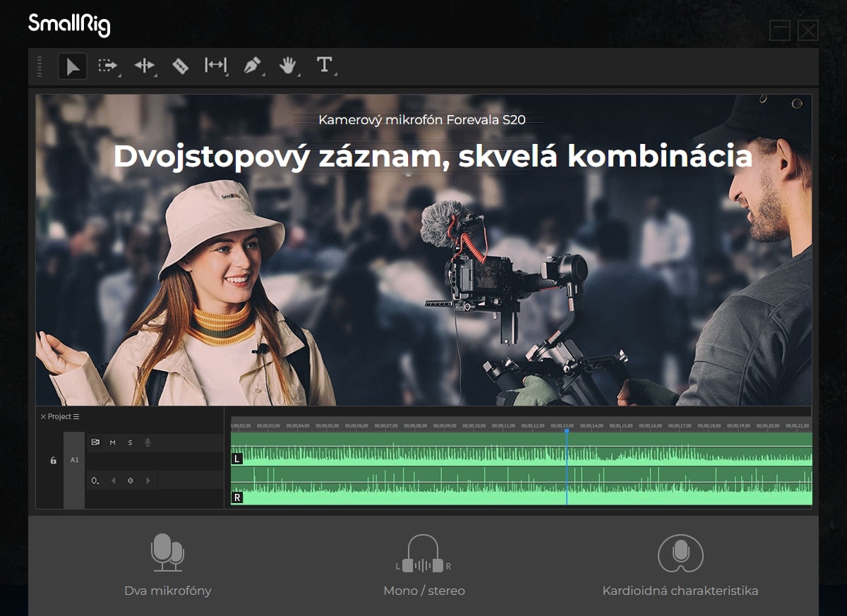
Task: Mute track A1 with M button
Action: pos(113,442)
